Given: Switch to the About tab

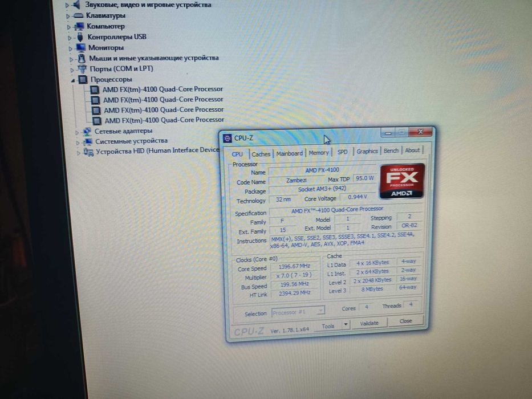Looking at the screenshot, I should tap(412, 150).
